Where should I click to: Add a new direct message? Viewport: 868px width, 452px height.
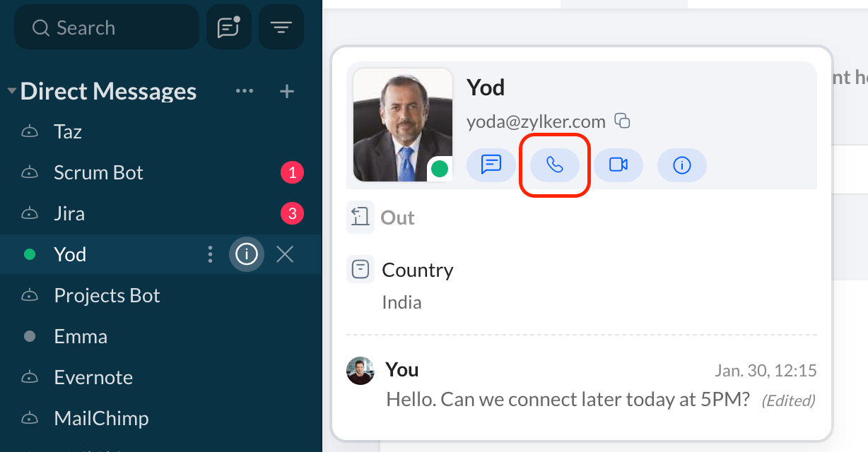click(x=287, y=92)
